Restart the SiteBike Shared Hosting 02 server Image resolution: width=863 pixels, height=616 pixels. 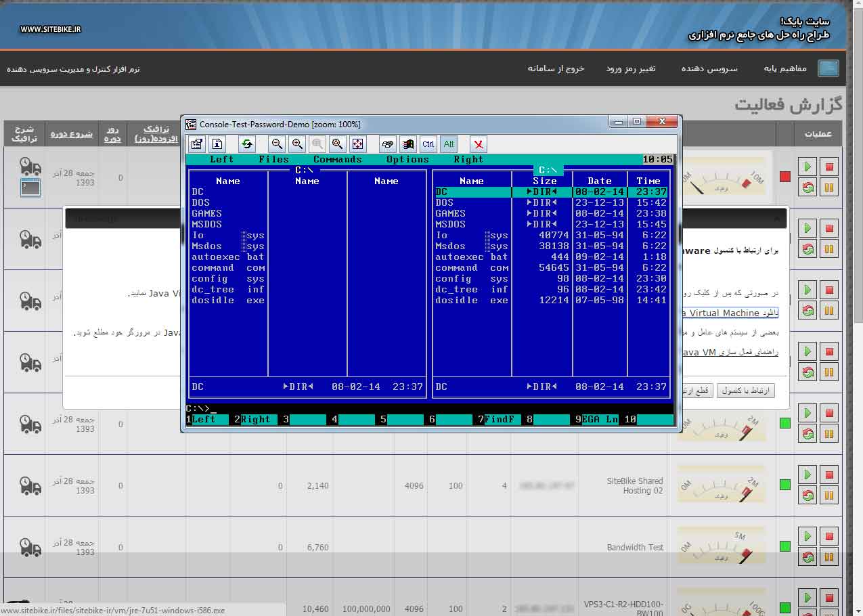pos(807,496)
